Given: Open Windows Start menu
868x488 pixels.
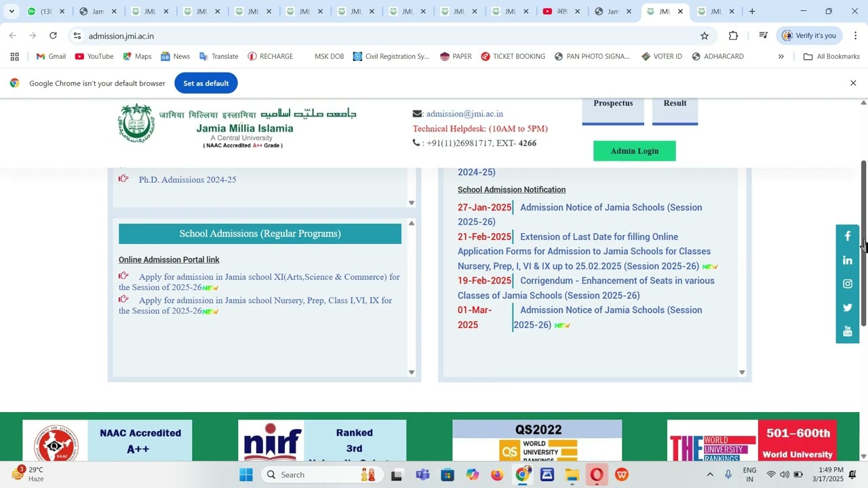Looking at the screenshot, I should 246,474.
